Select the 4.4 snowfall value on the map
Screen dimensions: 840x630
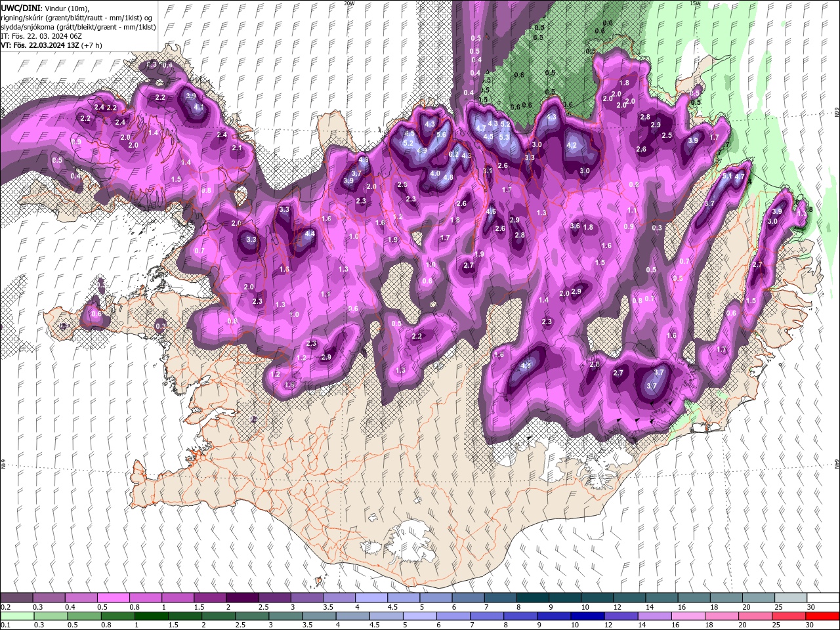310,234
